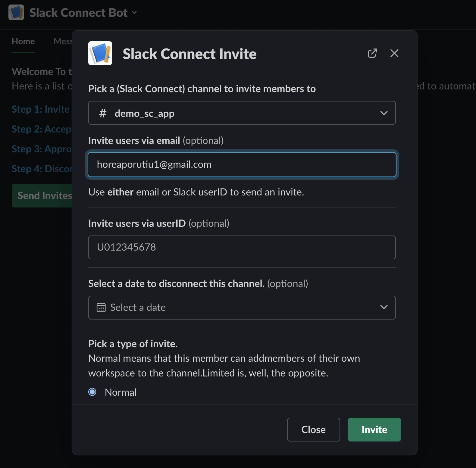Open the Step 4: Disconnect link

[42, 169]
